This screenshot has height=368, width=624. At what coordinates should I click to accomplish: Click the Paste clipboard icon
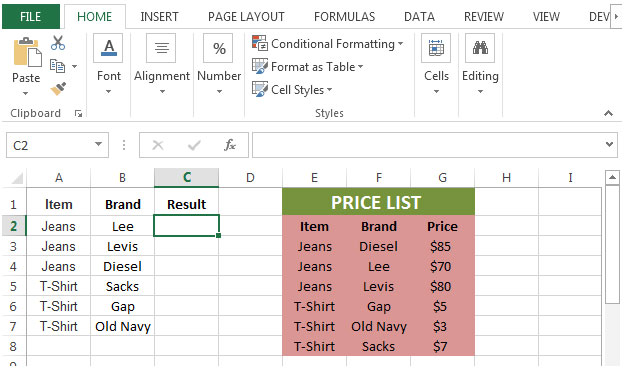coord(27,52)
